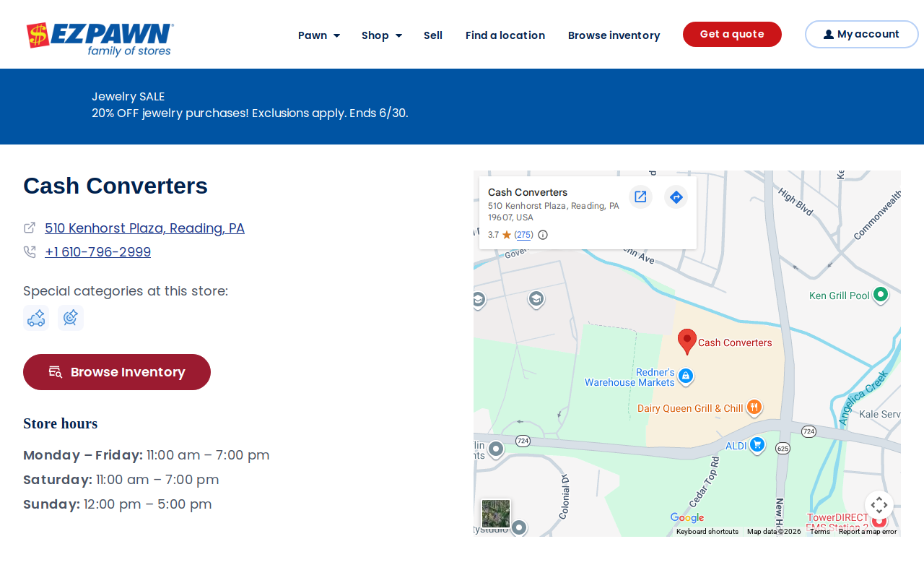The width and height of the screenshot is (924, 578).
Task: Click the red Browse Inventory button
Action: 117,372
